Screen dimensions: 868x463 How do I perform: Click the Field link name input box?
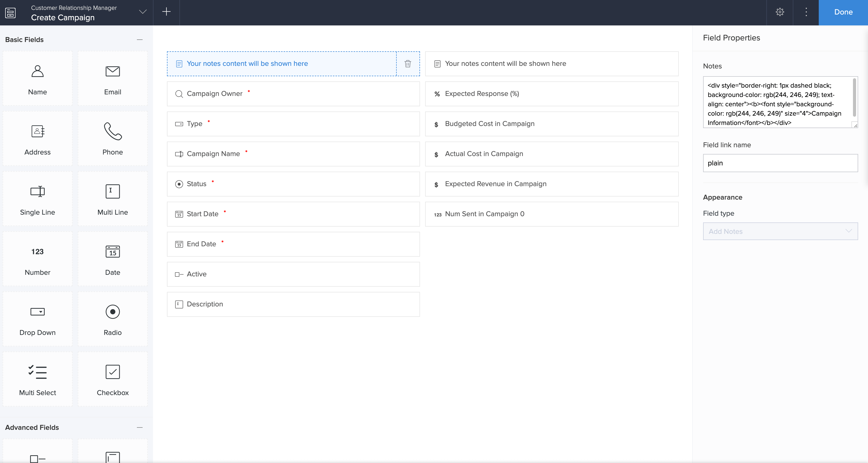tap(780, 163)
